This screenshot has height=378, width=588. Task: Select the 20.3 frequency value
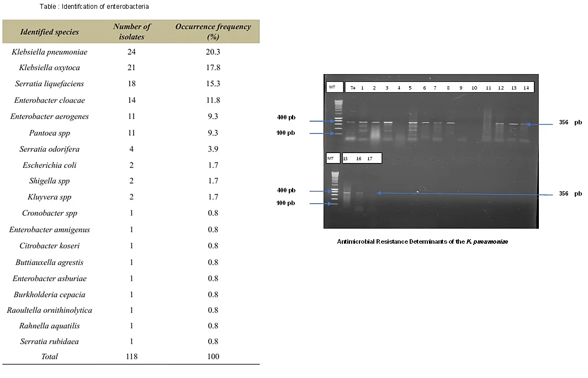tap(213, 52)
